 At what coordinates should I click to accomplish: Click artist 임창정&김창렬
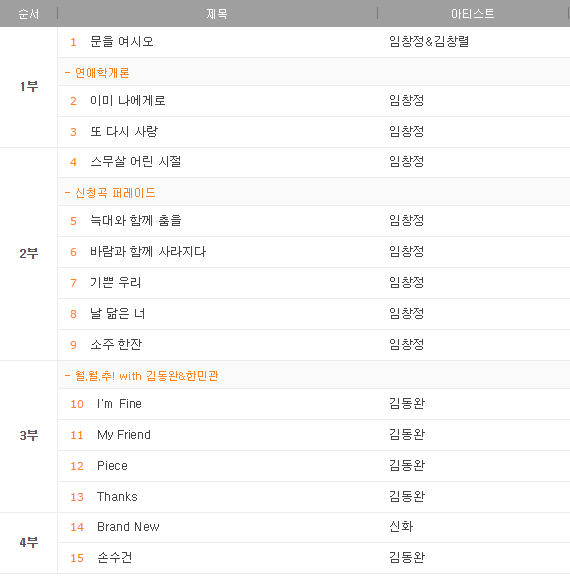coord(429,41)
